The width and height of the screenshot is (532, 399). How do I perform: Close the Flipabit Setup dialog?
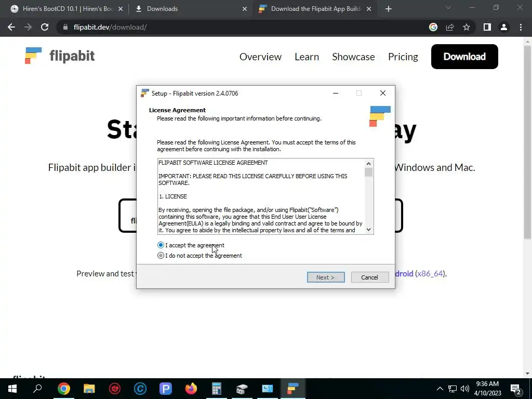[x=383, y=93]
